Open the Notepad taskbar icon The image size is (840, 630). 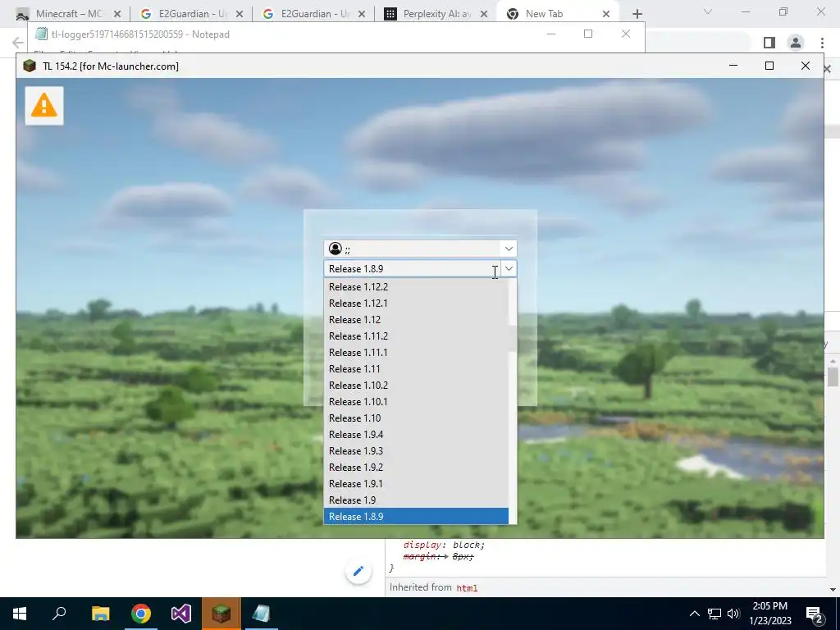click(262, 614)
